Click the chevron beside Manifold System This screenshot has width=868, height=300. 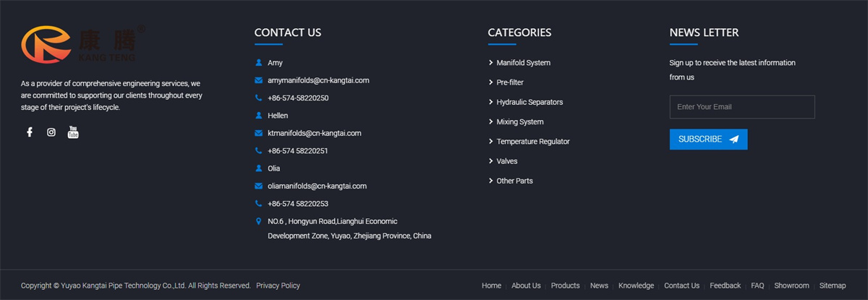pyautogui.click(x=490, y=63)
